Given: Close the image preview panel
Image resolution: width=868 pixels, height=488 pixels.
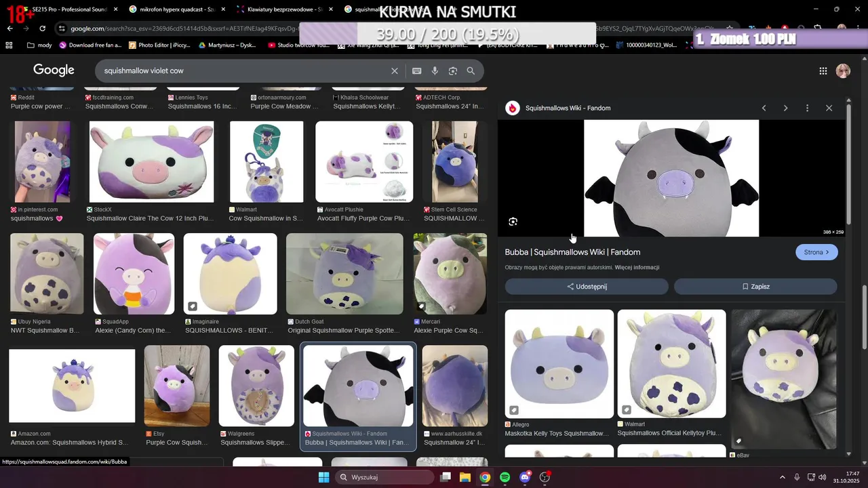Looking at the screenshot, I should point(829,108).
